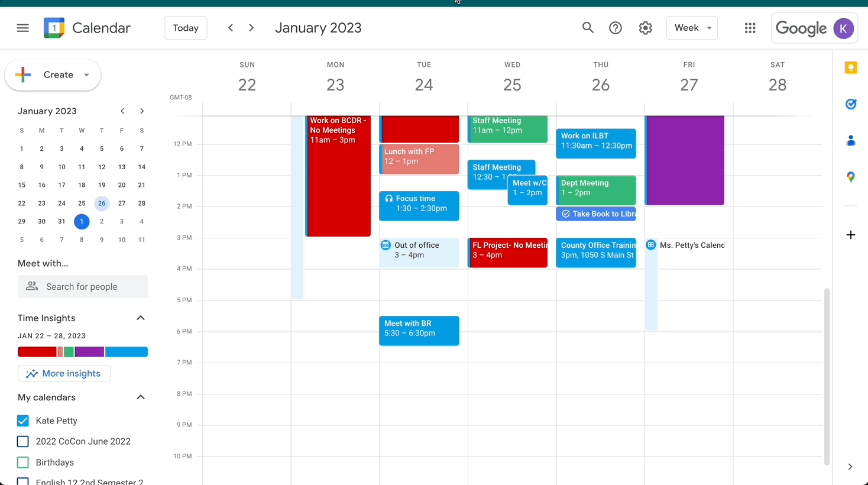Click the calendar grid vertical scrollbar
The height and width of the screenshot is (485, 868).
click(827, 376)
